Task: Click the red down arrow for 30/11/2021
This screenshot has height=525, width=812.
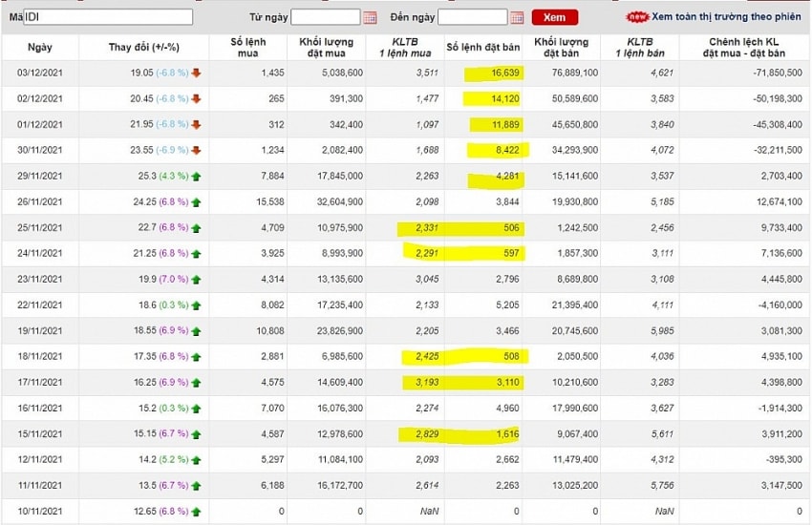Action: [x=196, y=151]
